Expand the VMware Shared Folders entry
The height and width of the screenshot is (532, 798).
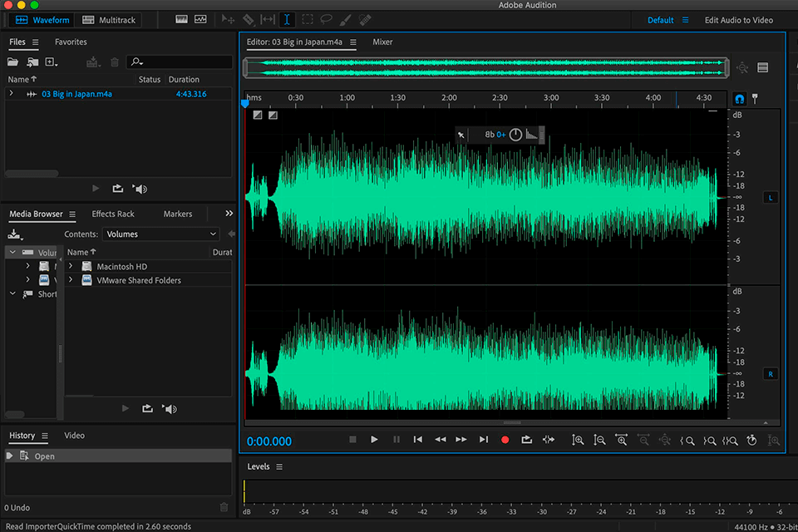pyautogui.click(x=71, y=280)
